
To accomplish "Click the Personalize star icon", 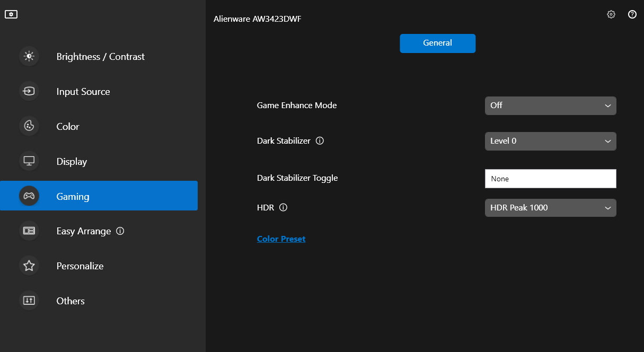I will 29,266.
